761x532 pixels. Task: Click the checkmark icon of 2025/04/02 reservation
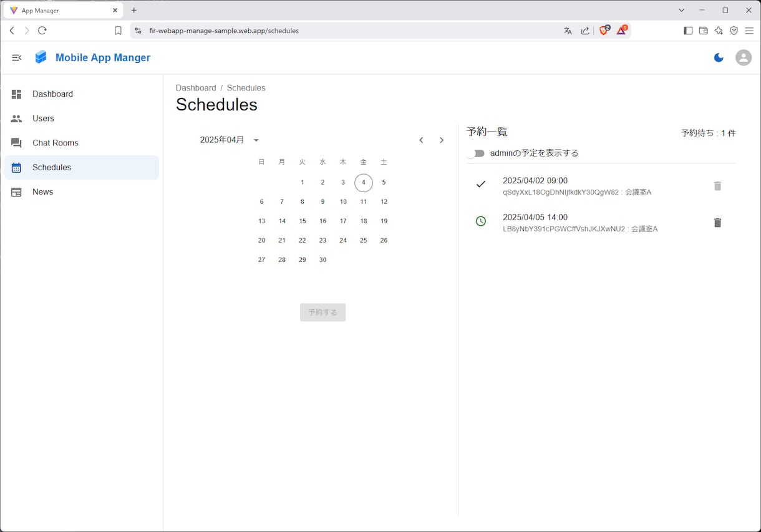[480, 184]
